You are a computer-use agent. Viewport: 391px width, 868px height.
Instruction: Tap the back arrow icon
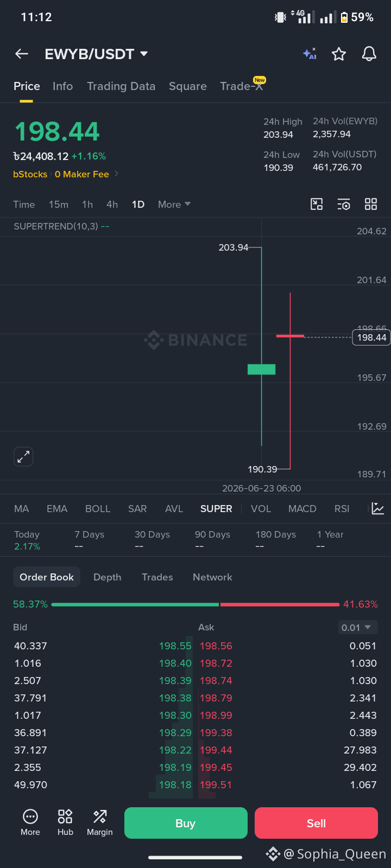[x=22, y=54]
